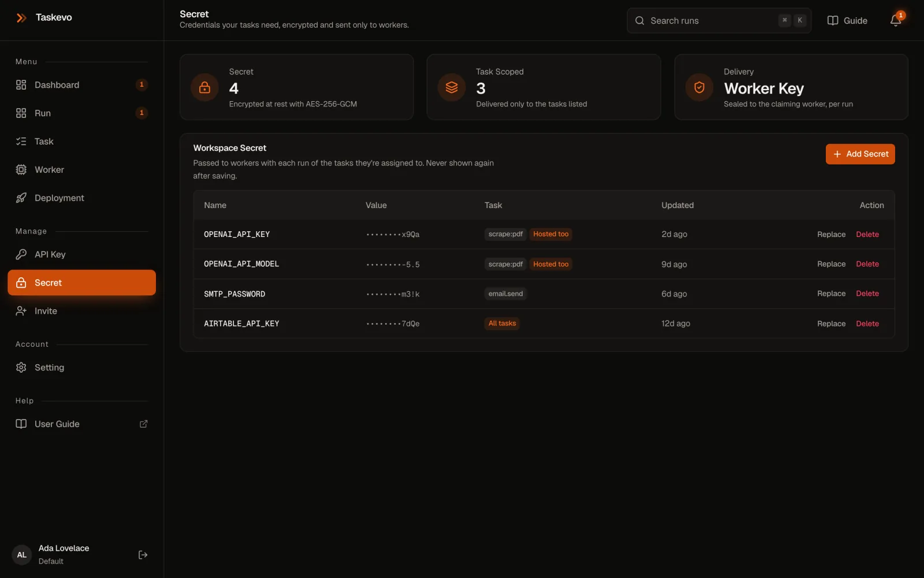924x578 pixels.
Task: Focus the Search runs field
Action: point(719,21)
